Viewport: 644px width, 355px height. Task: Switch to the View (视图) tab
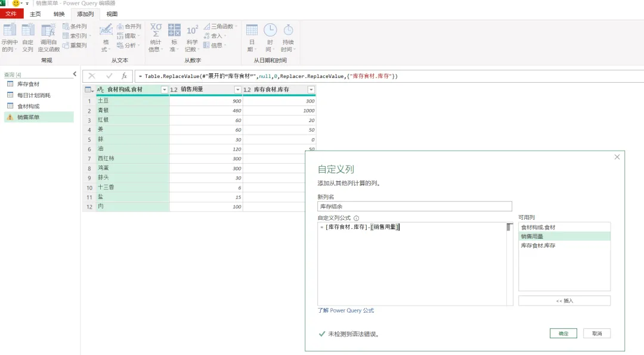(112, 14)
